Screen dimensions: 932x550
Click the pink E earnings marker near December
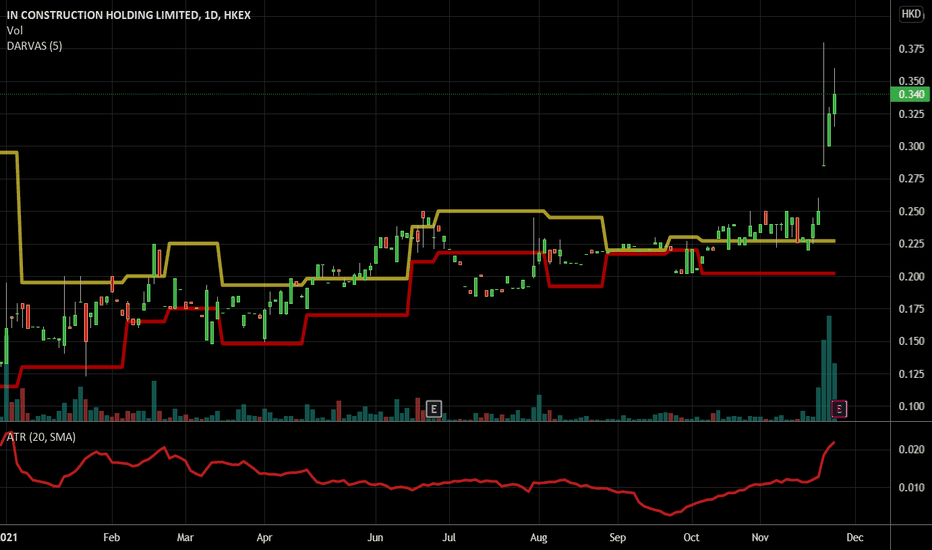pyautogui.click(x=839, y=408)
